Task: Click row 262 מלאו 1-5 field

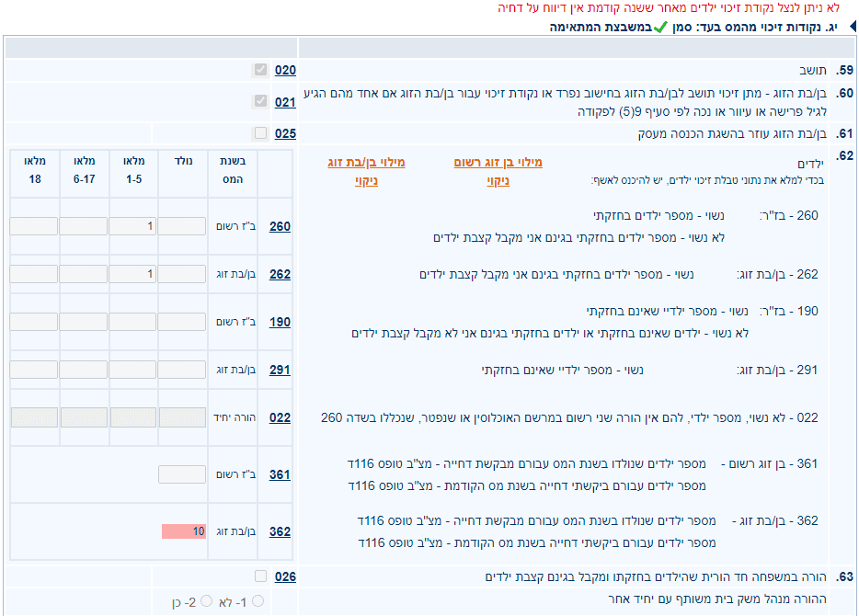Action: 132,274
